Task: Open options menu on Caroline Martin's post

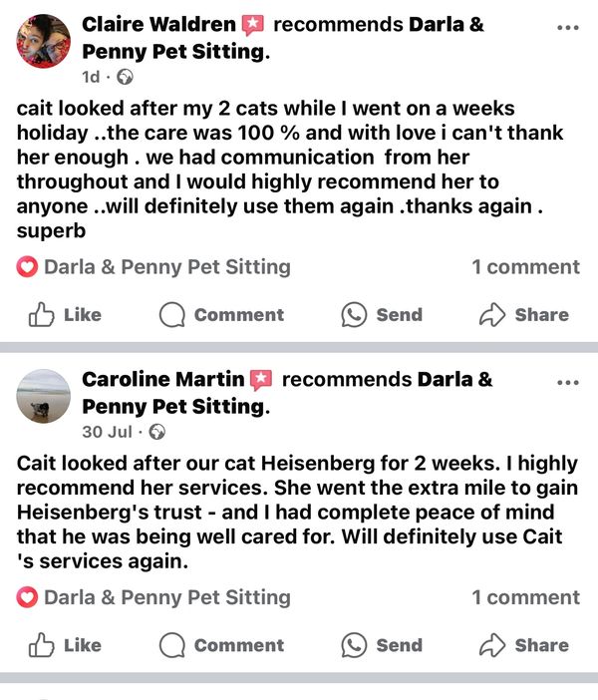Action: 567,382
